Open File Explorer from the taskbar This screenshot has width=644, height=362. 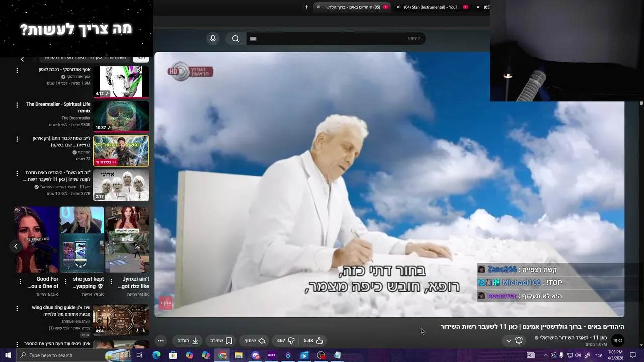[x=238, y=355]
